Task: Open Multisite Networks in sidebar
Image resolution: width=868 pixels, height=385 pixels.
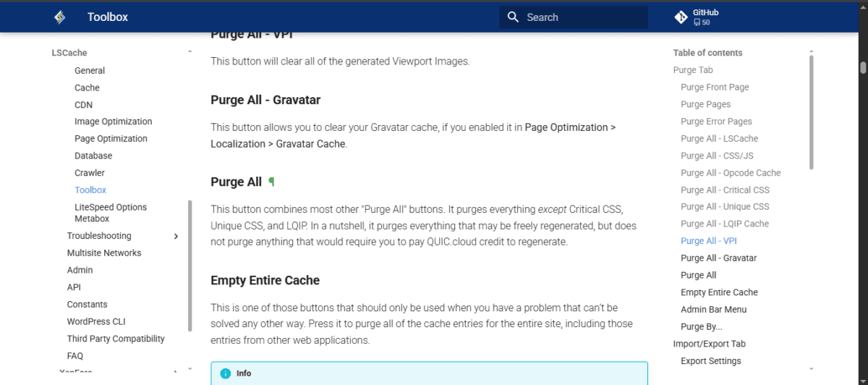Action: [104, 253]
